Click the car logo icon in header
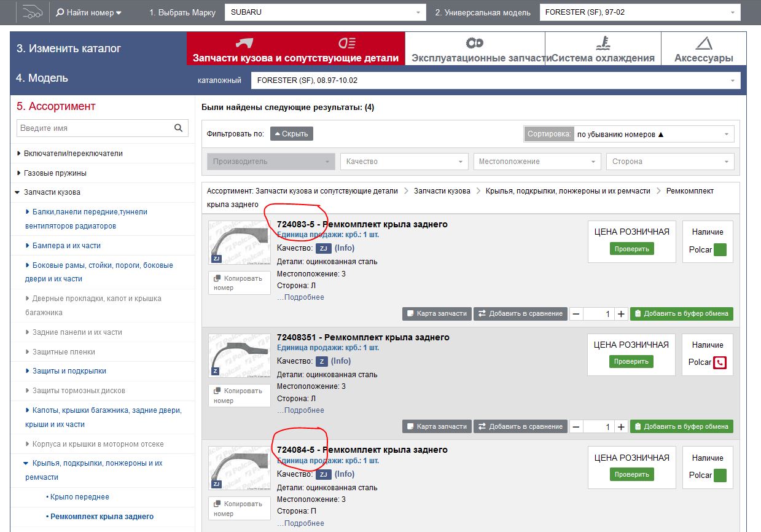Viewport: 761px width, 532px height. pyautogui.click(x=32, y=12)
